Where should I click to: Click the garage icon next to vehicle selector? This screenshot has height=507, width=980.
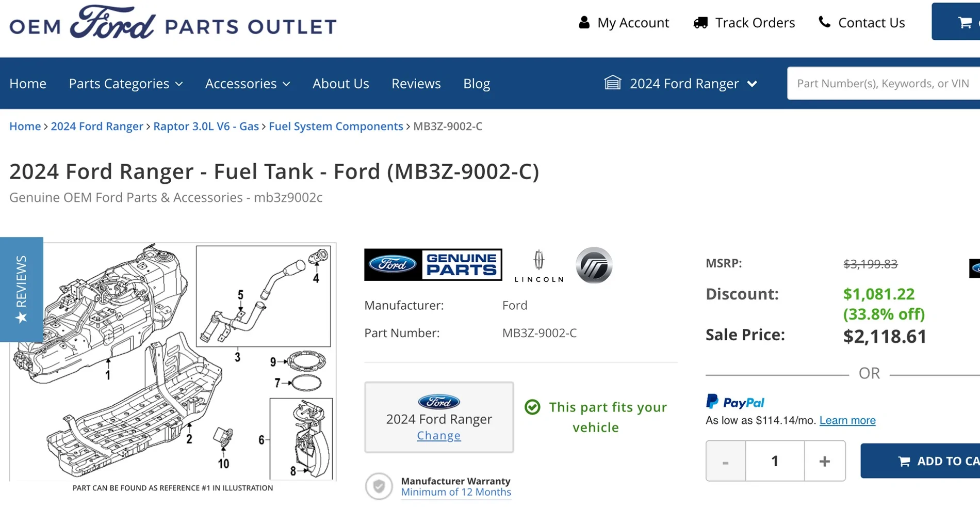(613, 83)
